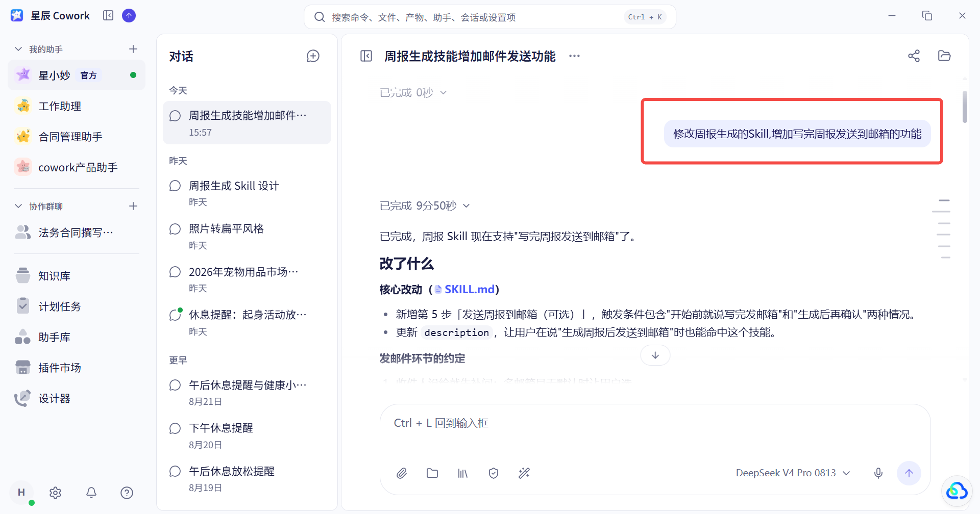Go to 计划任务
This screenshot has height=514, width=980.
tap(77, 306)
